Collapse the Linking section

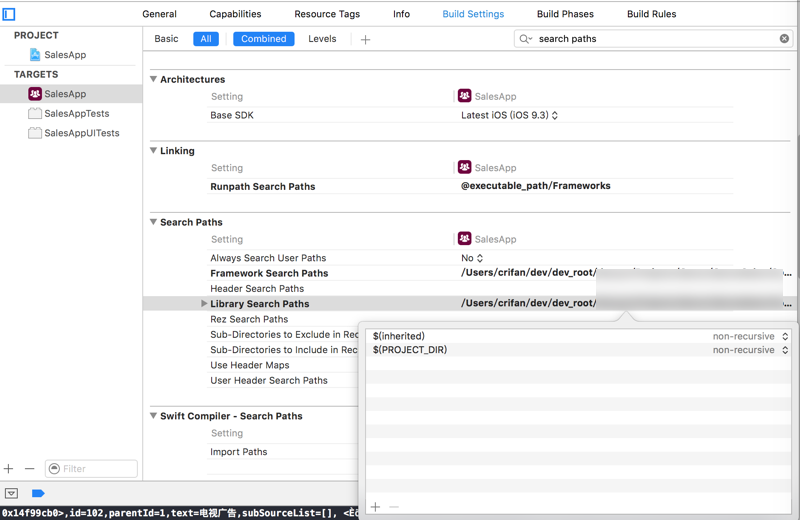(x=153, y=151)
